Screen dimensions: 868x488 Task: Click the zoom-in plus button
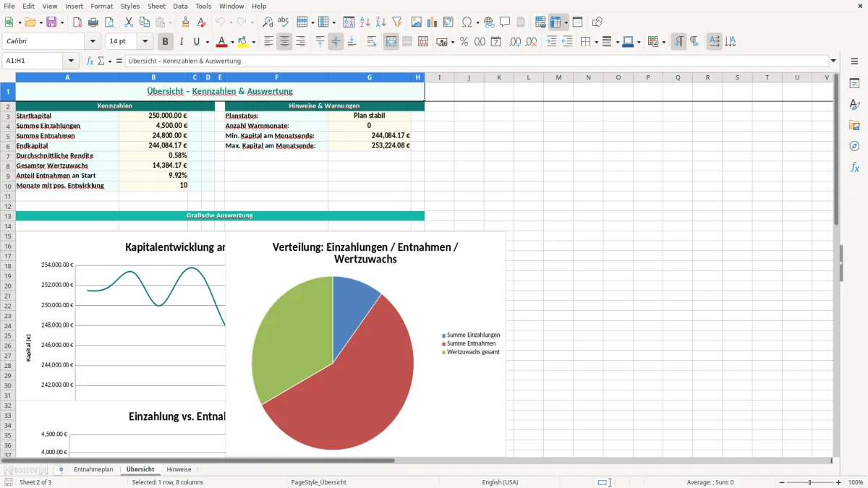click(x=838, y=482)
